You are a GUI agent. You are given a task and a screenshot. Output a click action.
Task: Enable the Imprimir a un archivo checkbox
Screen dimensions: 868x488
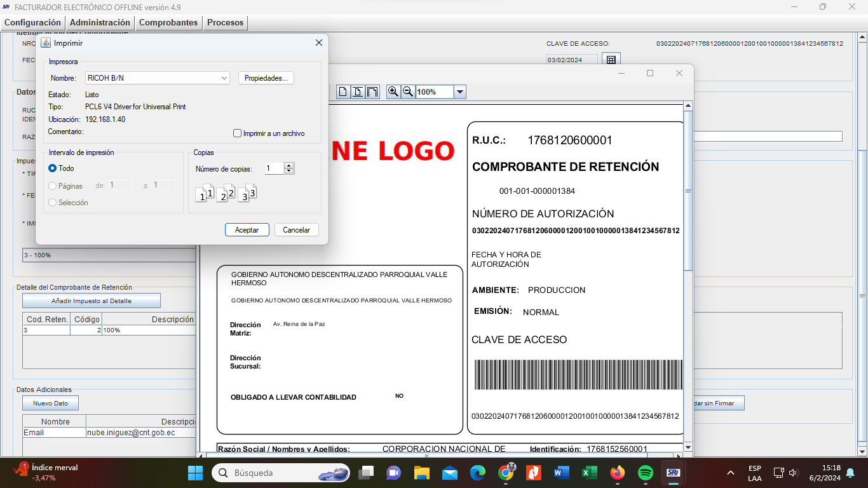(238, 133)
